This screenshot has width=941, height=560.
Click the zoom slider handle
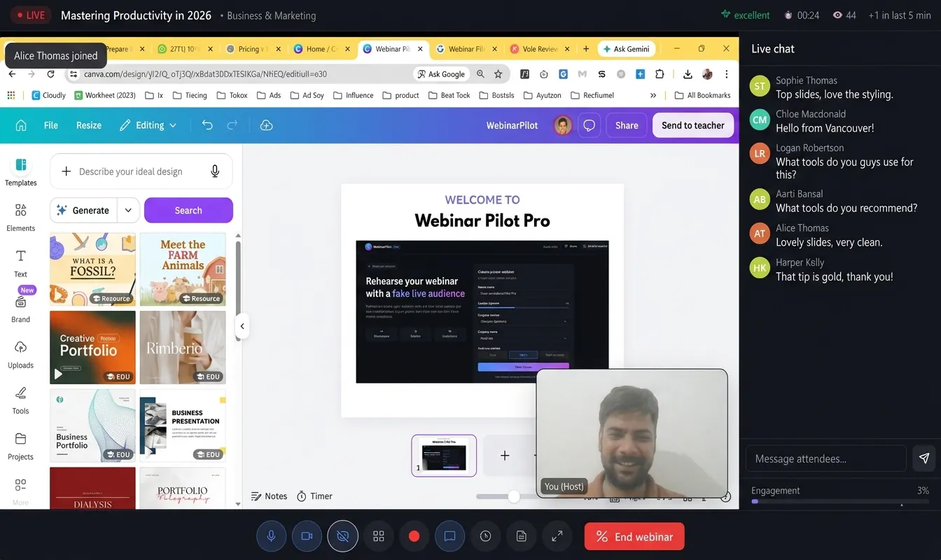[x=514, y=496]
